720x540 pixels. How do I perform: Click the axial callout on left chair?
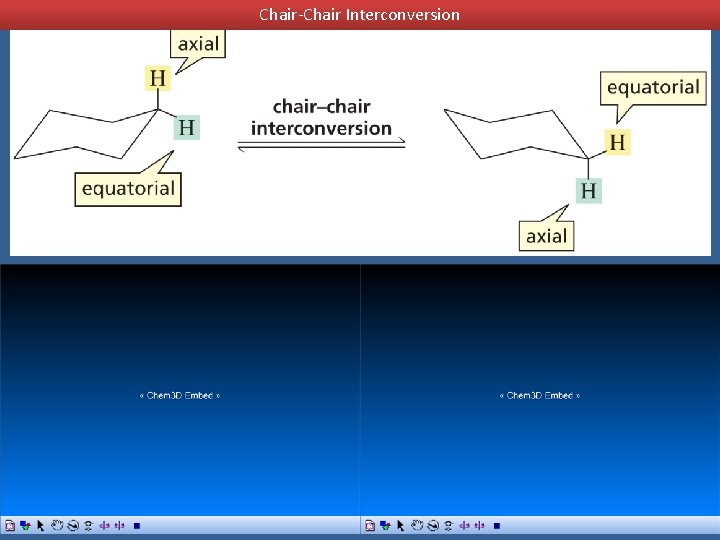coord(198,44)
